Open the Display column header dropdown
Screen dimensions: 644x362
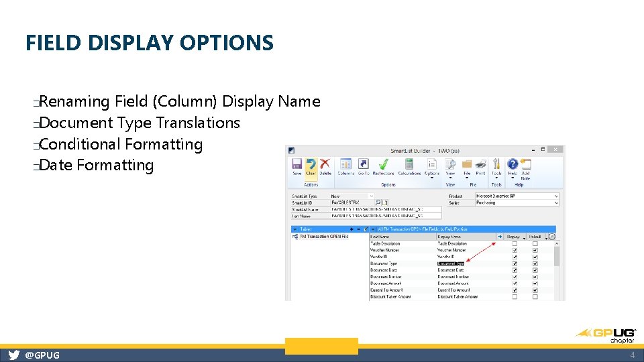525,237
